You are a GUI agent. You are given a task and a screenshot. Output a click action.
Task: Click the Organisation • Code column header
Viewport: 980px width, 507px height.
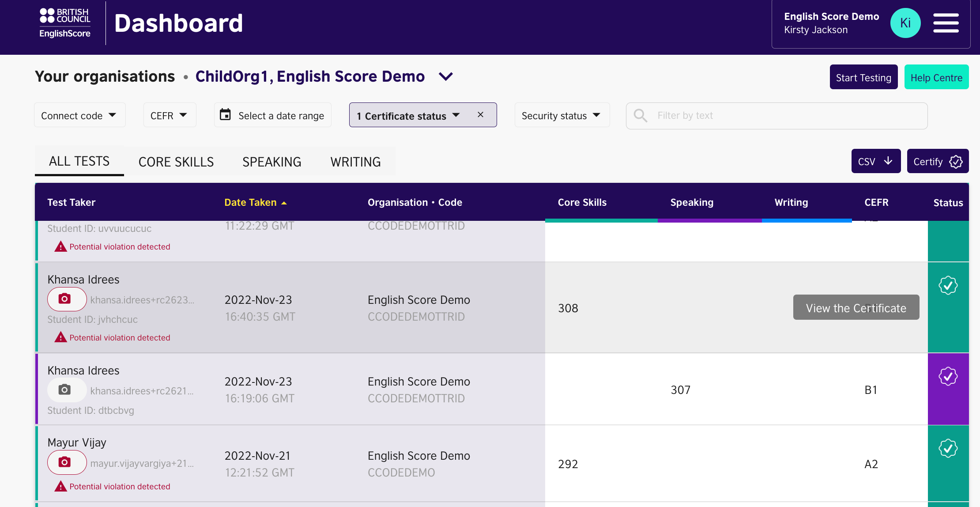pos(415,202)
